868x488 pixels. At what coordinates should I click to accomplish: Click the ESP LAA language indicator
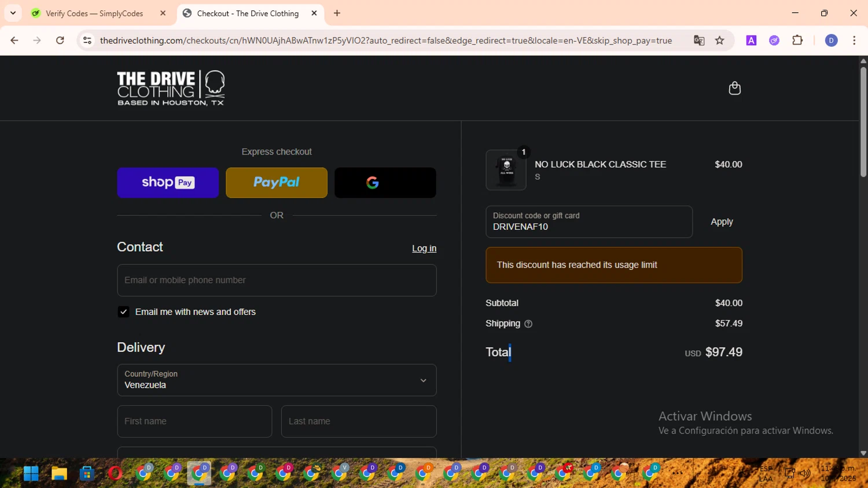(x=766, y=474)
